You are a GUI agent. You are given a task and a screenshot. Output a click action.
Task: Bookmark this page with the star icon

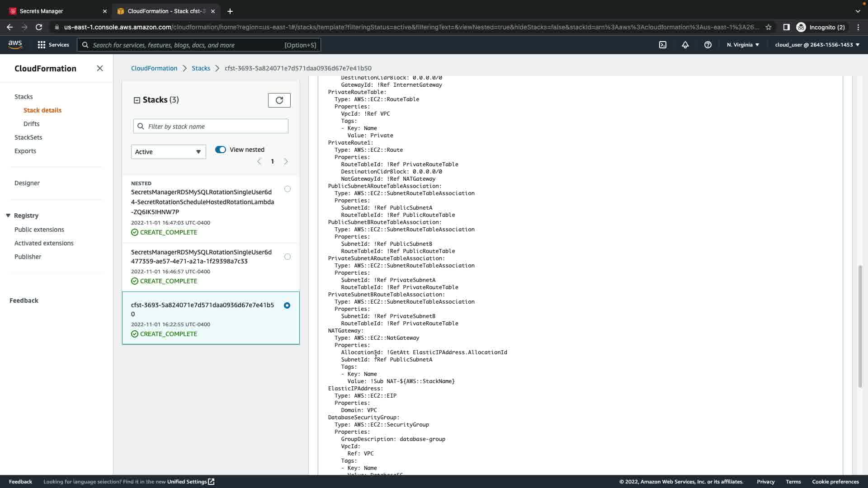click(x=769, y=27)
